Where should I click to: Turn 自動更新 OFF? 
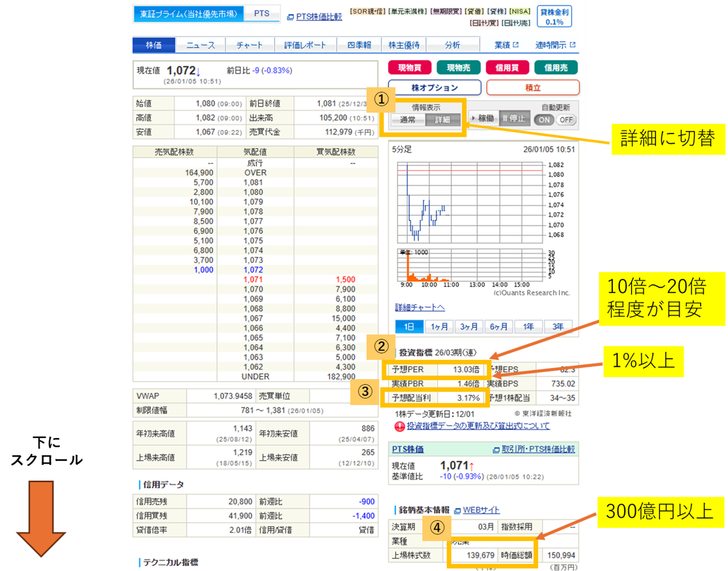tap(567, 120)
